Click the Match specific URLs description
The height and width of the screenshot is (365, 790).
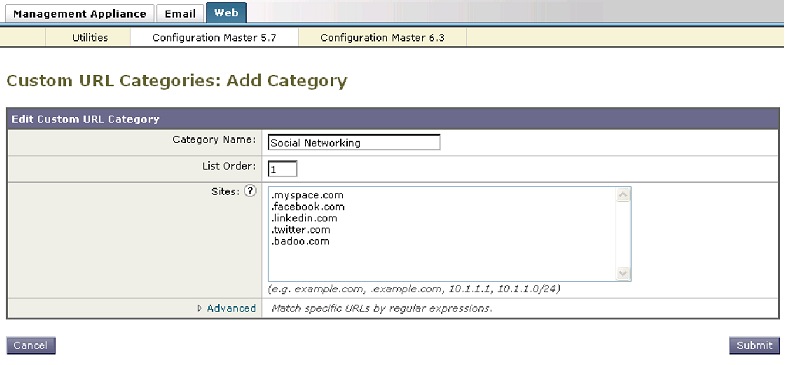pos(381,308)
